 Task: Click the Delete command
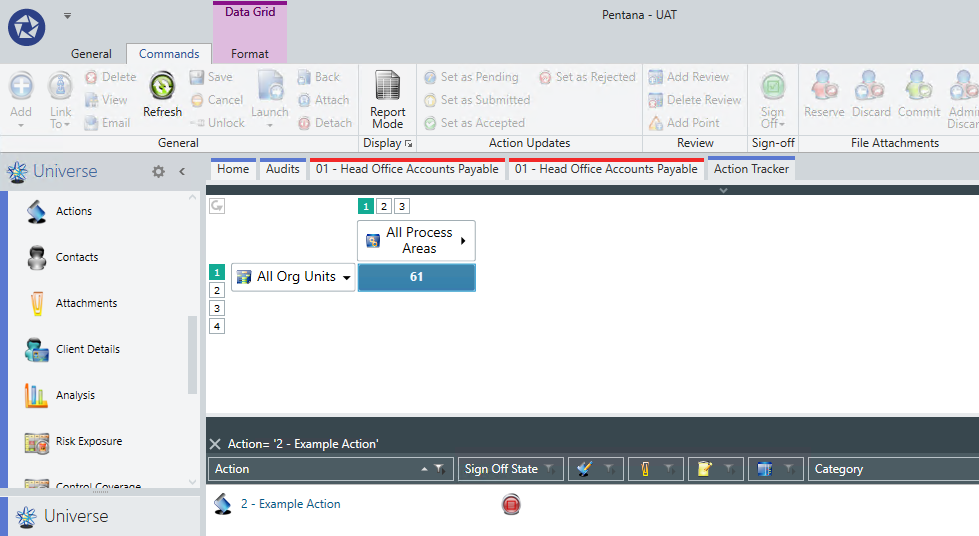(111, 77)
